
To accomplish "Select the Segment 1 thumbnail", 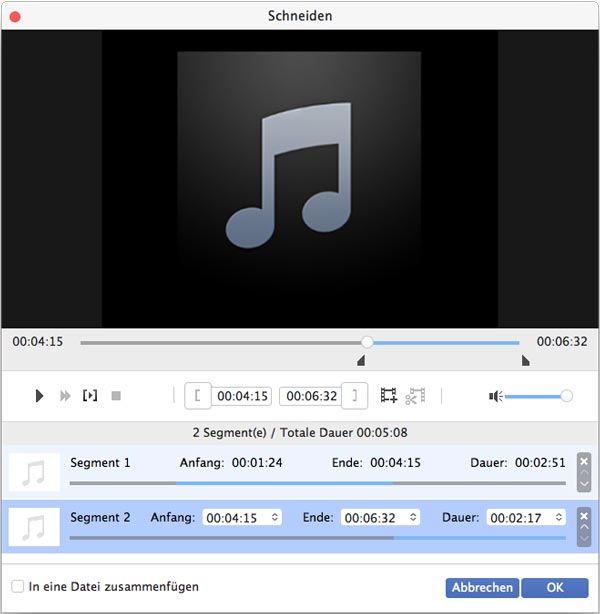I will click(34, 472).
